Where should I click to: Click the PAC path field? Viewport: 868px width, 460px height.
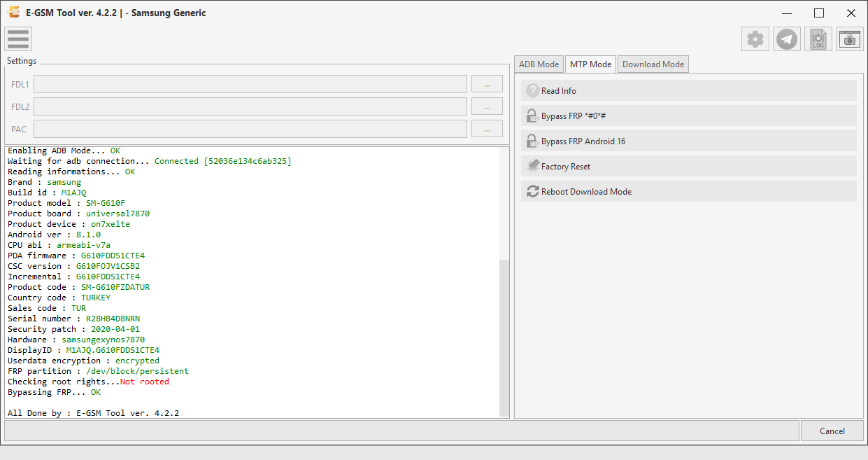250,129
